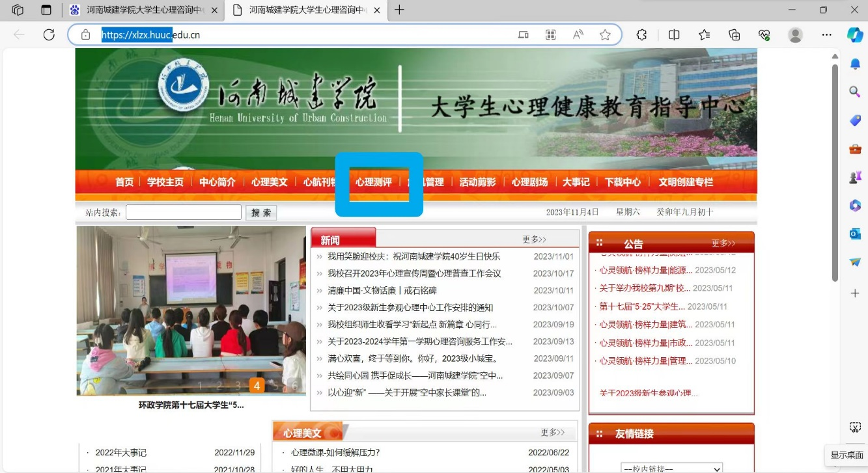Open Browser essentials heart icon
The width and height of the screenshot is (868, 473).
click(764, 35)
